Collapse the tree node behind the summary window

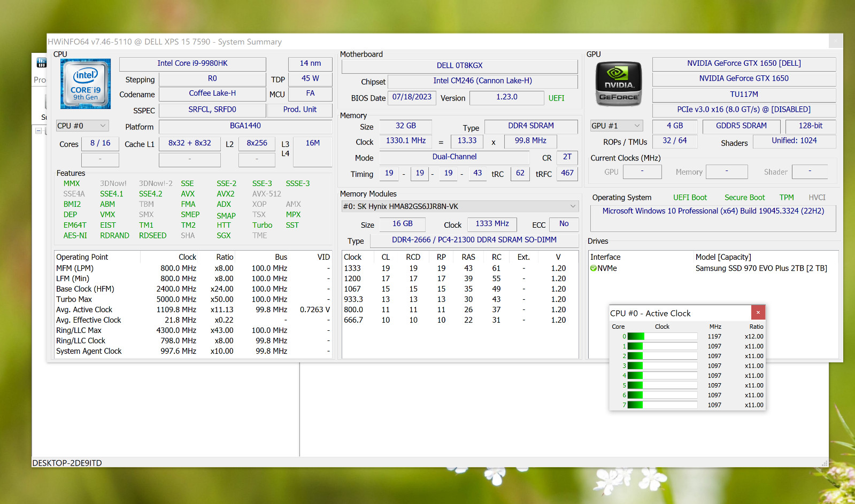38,130
